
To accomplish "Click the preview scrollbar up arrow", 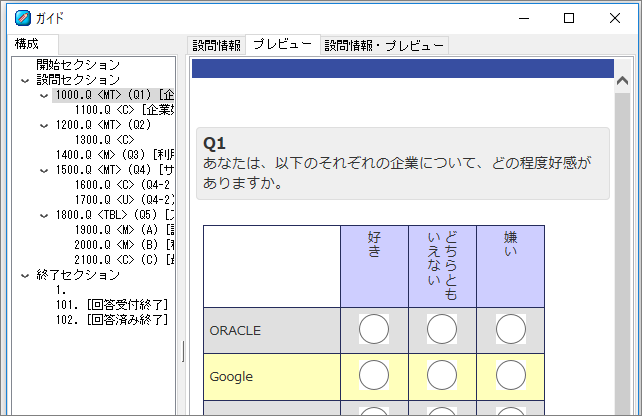I will coord(622,81).
